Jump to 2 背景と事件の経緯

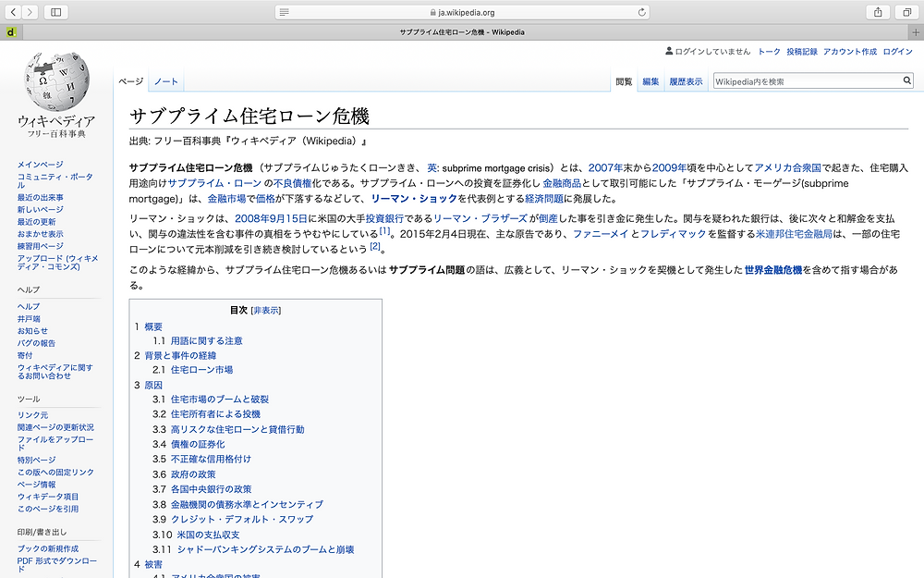pos(175,356)
